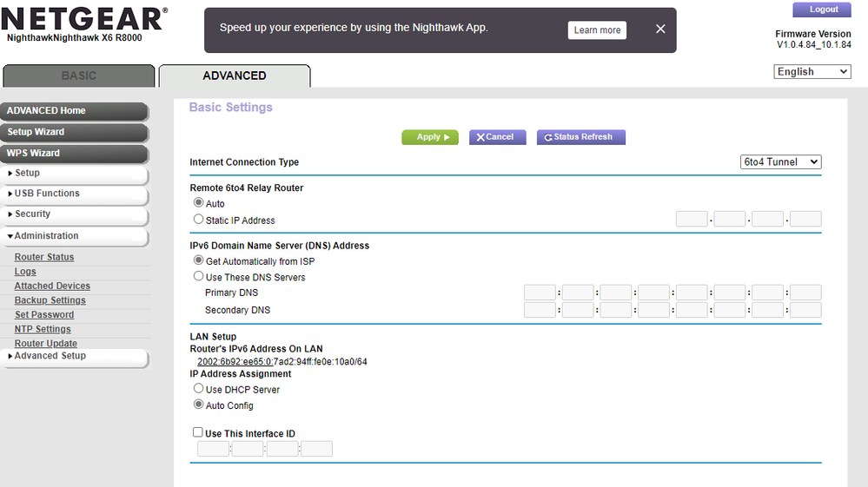Select the Auto Config option
Image resolution: width=868 pixels, height=487 pixels.
tap(198, 405)
